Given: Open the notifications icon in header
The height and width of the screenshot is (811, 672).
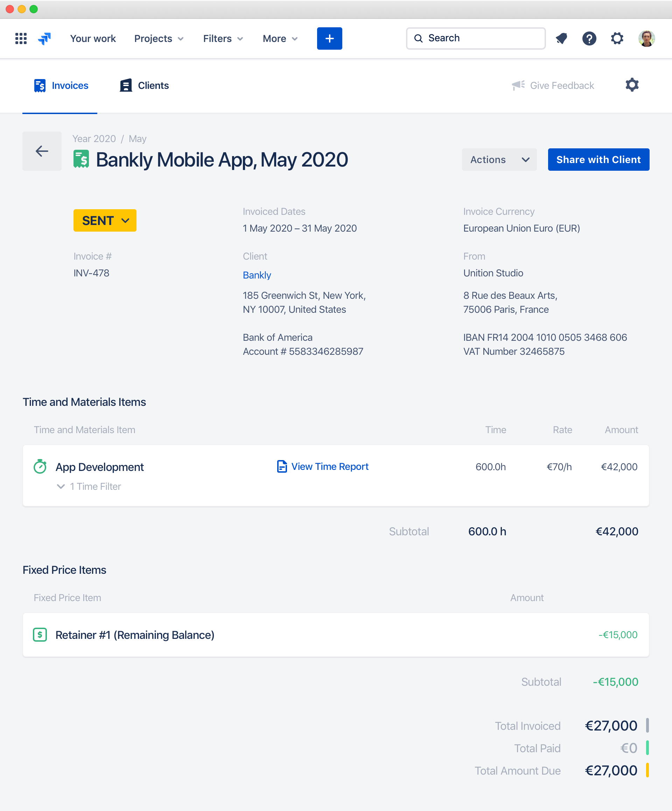Looking at the screenshot, I should [x=561, y=38].
